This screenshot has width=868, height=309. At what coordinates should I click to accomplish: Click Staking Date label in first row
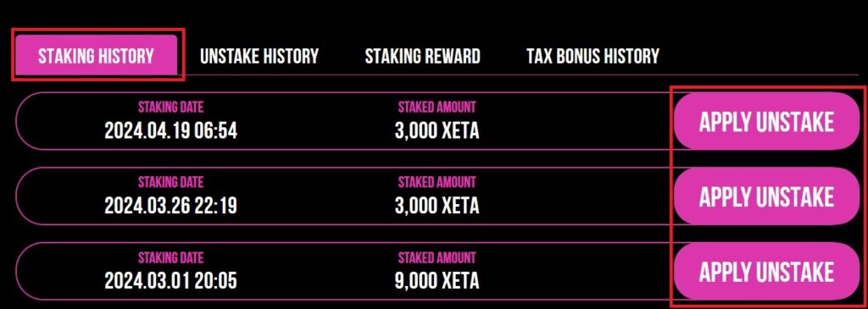click(x=170, y=107)
